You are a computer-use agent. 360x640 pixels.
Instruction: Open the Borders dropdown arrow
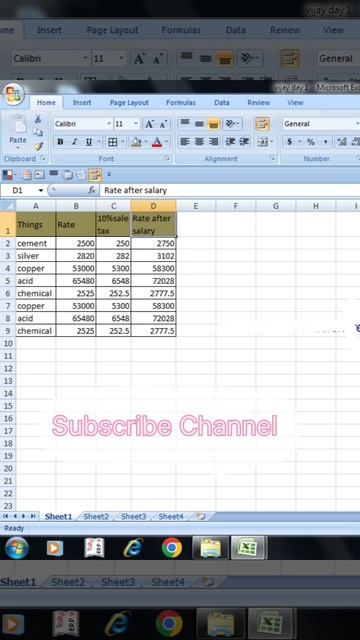123,142
